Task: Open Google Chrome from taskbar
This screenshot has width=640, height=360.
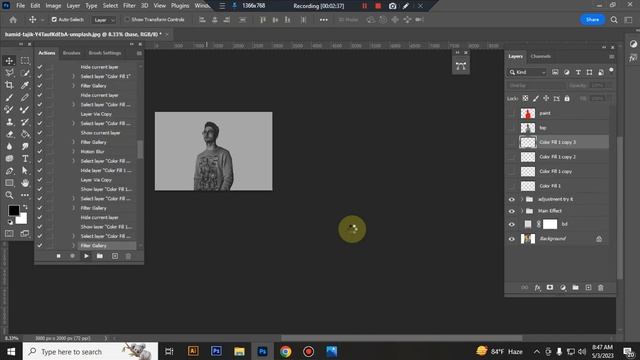Action: point(286,351)
